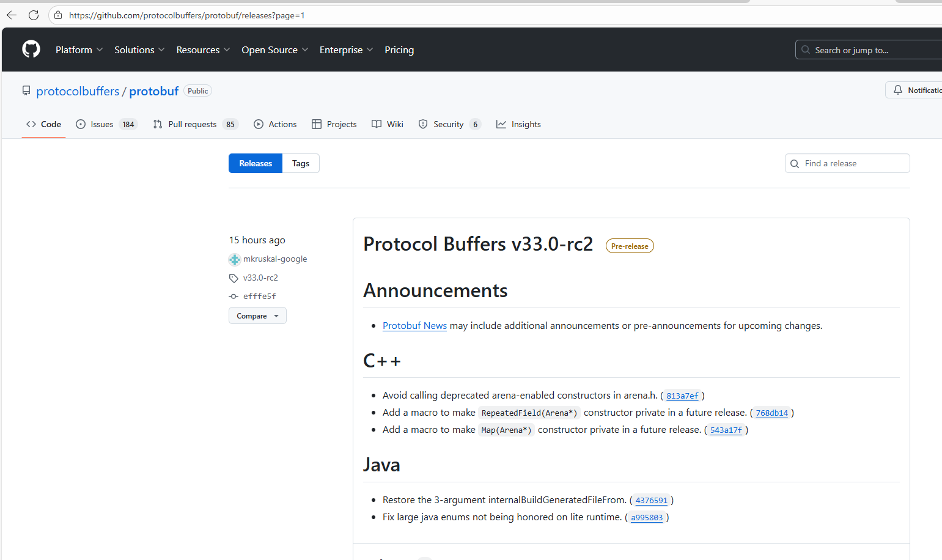942x560 pixels.
Task: Open the Actions tab
Action: click(275, 124)
